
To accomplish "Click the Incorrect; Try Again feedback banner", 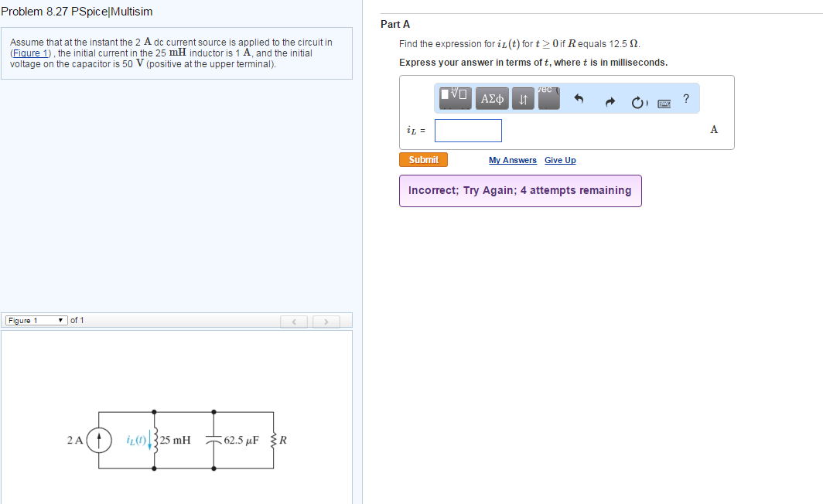I will tap(520, 190).
